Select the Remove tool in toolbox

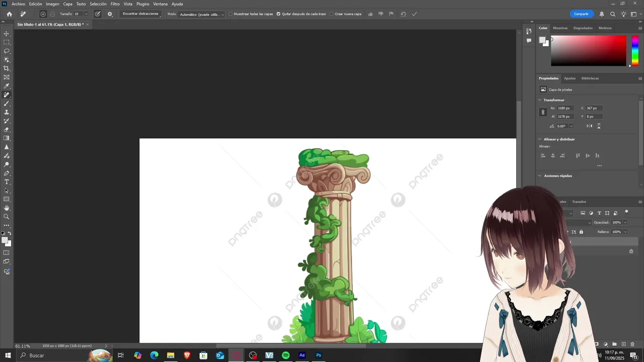(x=7, y=95)
